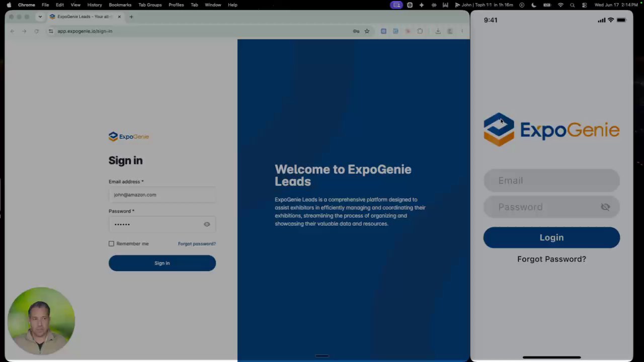Open the John | Toph 1:1 meeting reminder
Screen dimensions: 644x362
coord(484,5)
